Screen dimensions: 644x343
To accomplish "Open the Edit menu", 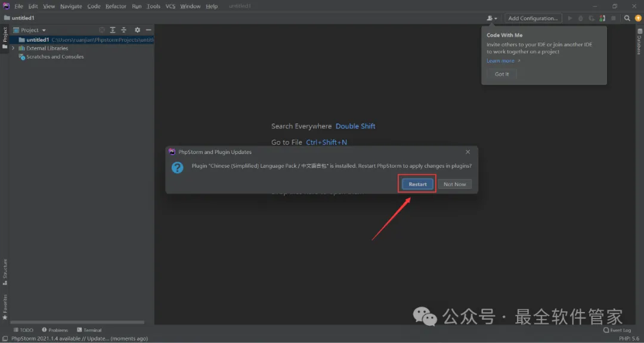I will (33, 6).
